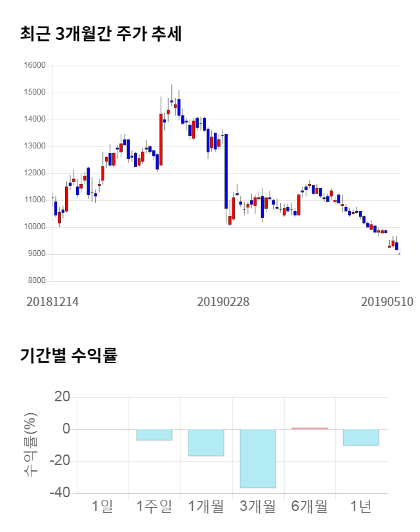The height and width of the screenshot is (532, 420).
Task: Click the small red 6개월 return bar
Action: [x=309, y=428]
